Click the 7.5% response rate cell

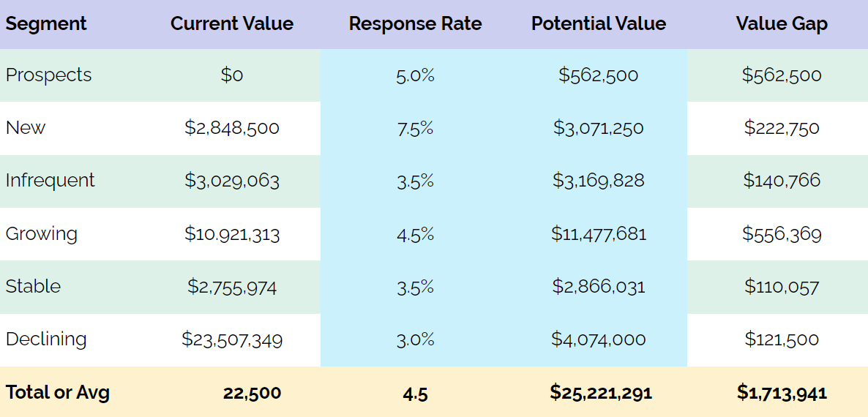pyautogui.click(x=415, y=128)
